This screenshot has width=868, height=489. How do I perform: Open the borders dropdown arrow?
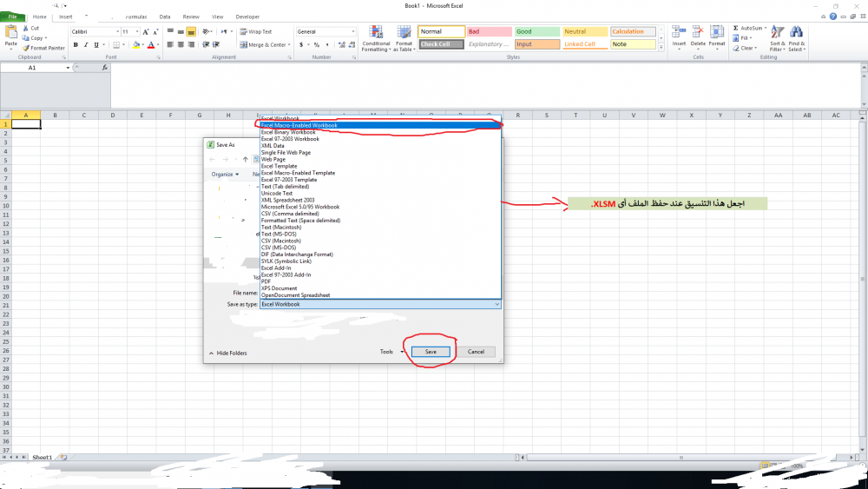coord(123,45)
